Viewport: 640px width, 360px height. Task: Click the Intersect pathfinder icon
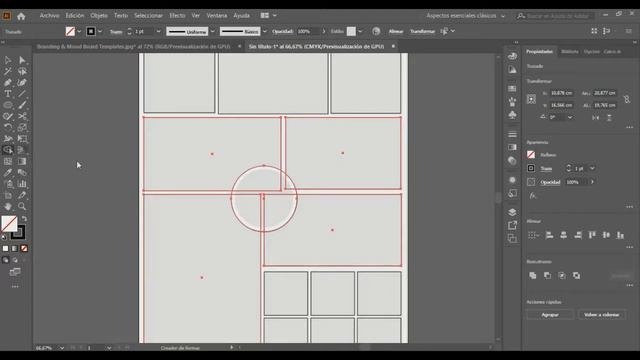point(562,276)
